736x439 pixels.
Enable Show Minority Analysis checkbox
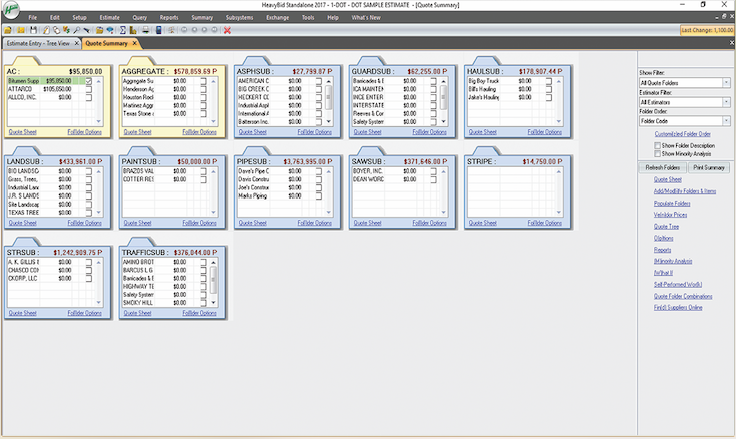coord(656,153)
